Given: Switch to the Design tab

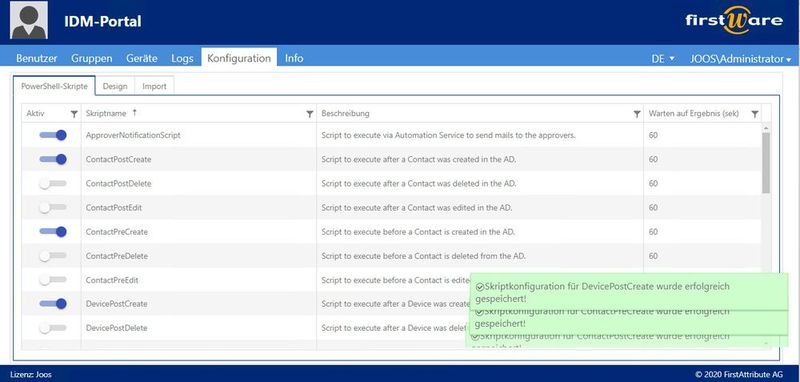Looking at the screenshot, I should click(x=115, y=86).
